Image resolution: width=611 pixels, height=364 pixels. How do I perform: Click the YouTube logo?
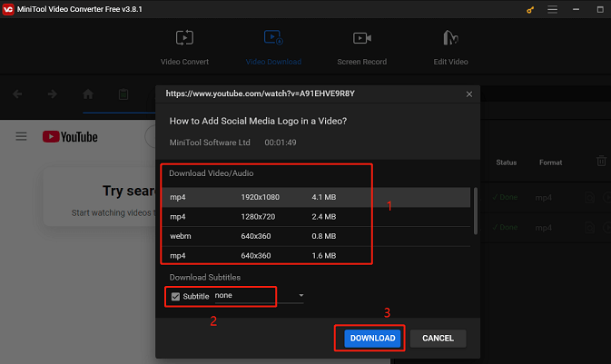(70, 137)
